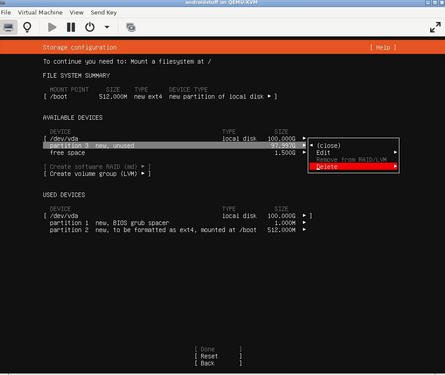Click the power shutdown icon
Image resolution: width=445 pixels, height=375 pixels.
coord(90,27)
